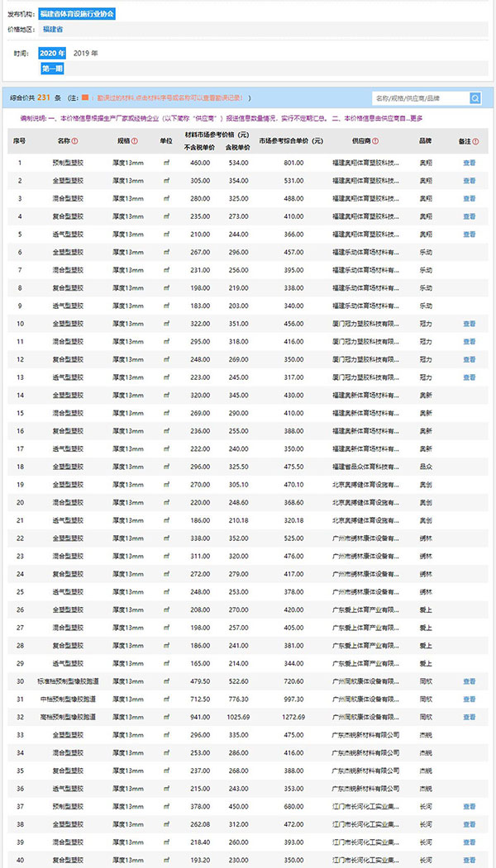Viewport: 496px width, 868px height.
Task: Select the 福建省 price region
Action: click(x=54, y=30)
